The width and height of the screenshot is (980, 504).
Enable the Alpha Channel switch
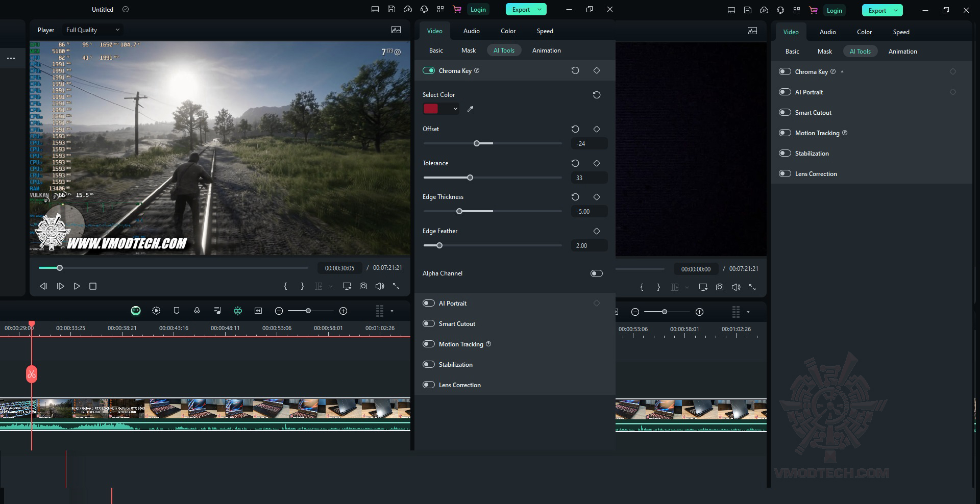tap(597, 273)
